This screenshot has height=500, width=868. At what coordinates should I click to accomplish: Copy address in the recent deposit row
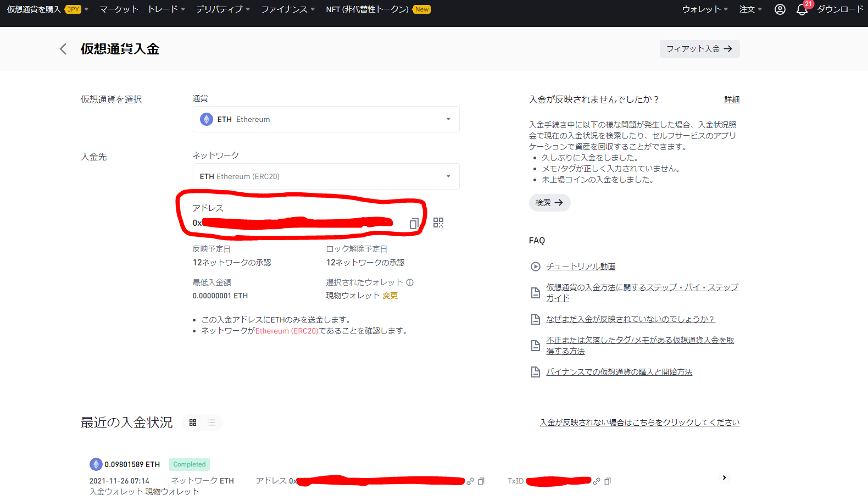click(x=481, y=481)
